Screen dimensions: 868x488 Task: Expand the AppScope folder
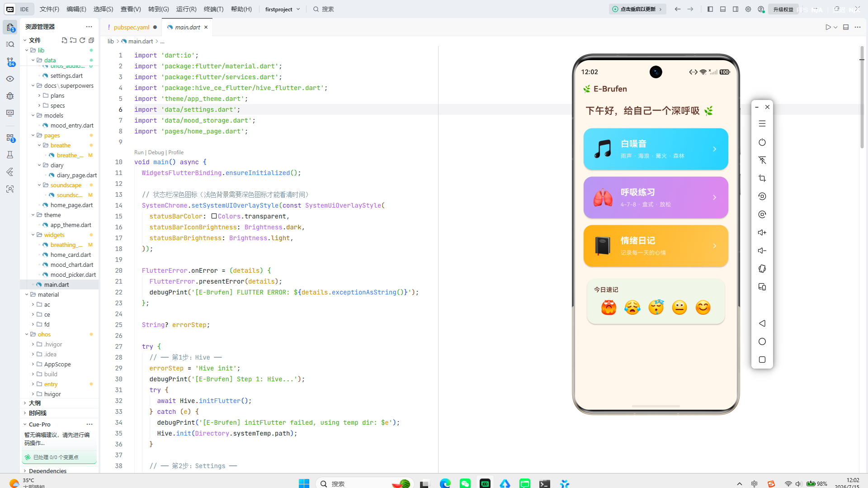click(x=33, y=364)
